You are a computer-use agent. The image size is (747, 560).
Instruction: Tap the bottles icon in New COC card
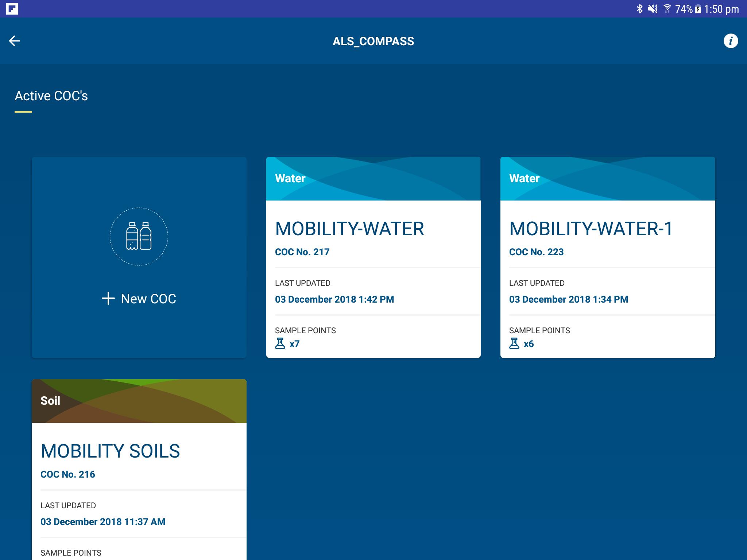click(x=139, y=236)
